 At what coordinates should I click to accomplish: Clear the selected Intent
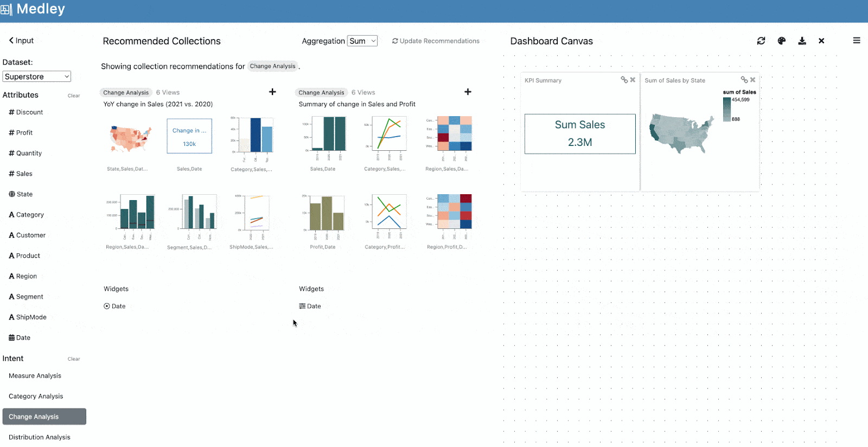coord(74,359)
